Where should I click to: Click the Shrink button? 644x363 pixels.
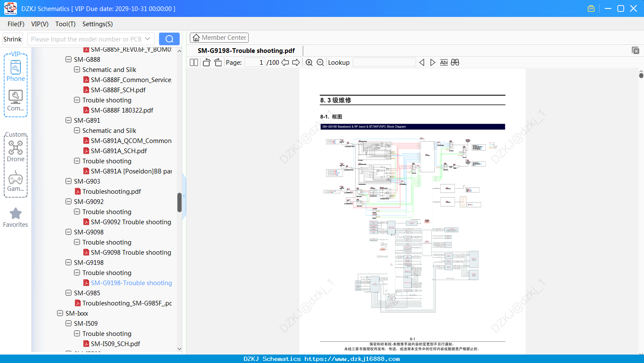12,39
